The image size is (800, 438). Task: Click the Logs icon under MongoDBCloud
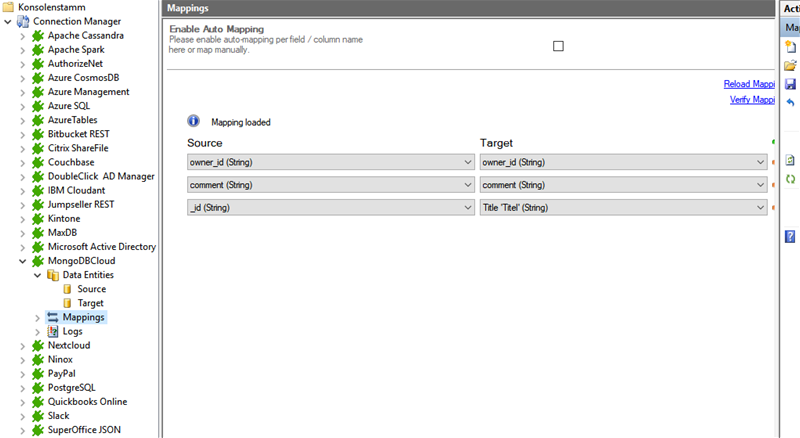54,331
